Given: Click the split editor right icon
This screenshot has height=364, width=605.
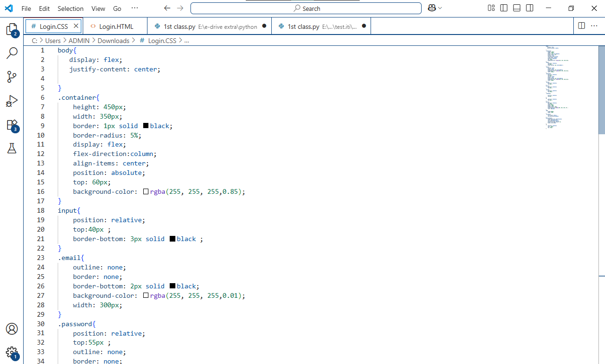Looking at the screenshot, I should click(x=582, y=26).
